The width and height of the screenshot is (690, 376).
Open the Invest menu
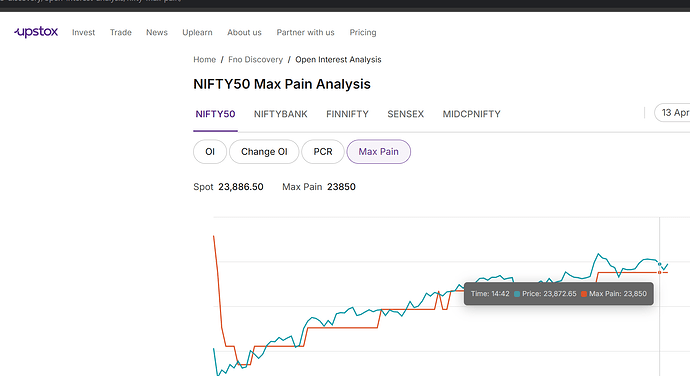[84, 33]
